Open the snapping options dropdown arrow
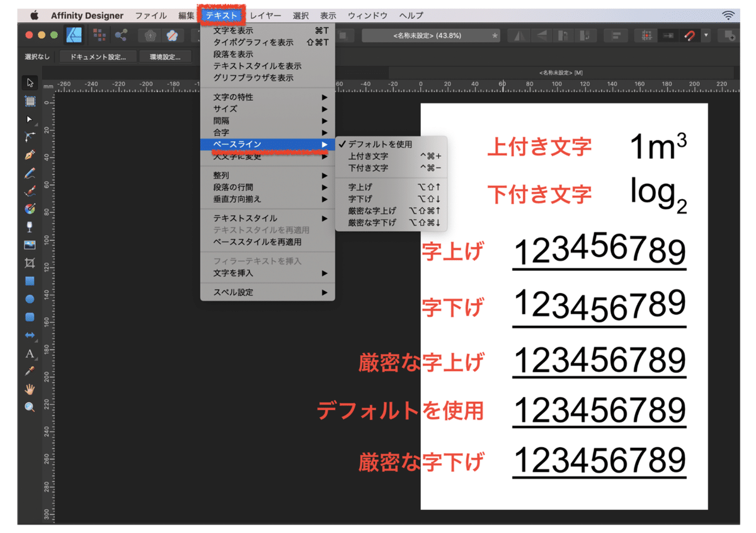Image resolution: width=756 pixels, height=533 pixels. [x=706, y=35]
